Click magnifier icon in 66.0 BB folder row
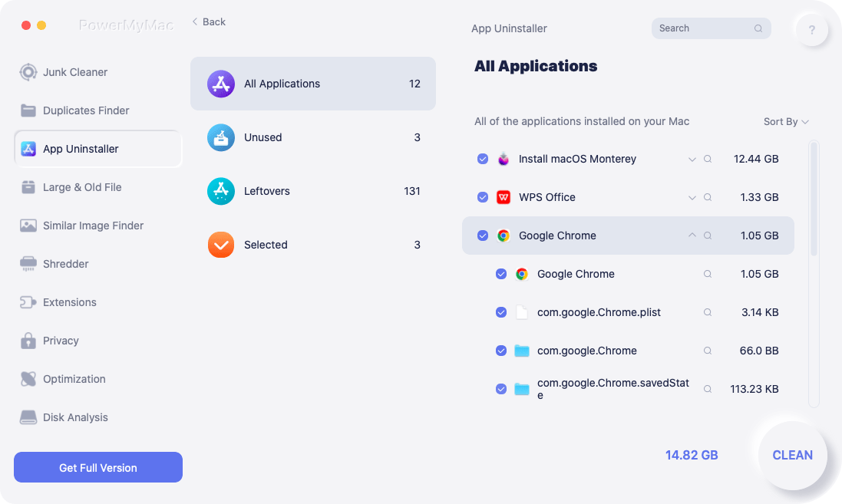 pos(708,351)
